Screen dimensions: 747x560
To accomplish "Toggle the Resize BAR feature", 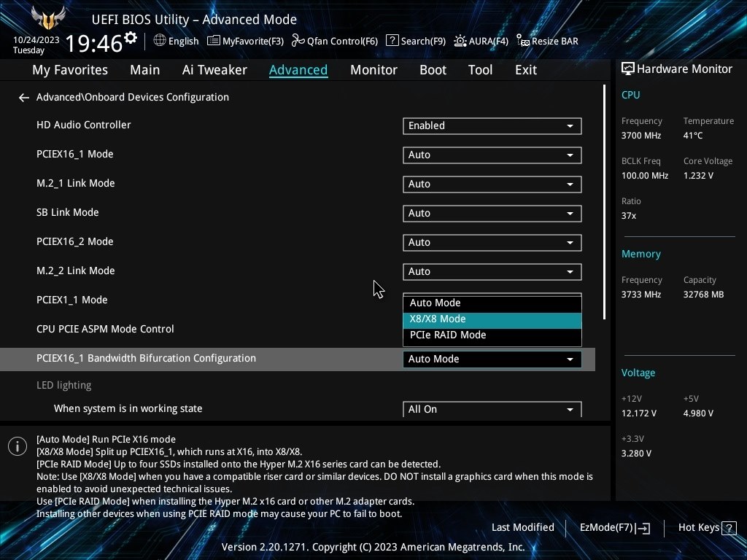I will [547, 41].
